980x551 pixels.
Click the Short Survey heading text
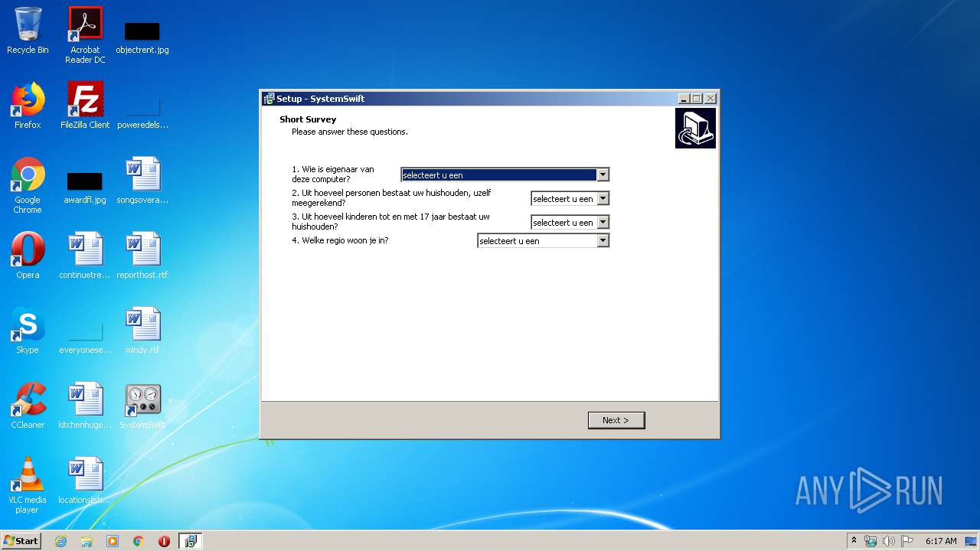pyautogui.click(x=308, y=119)
